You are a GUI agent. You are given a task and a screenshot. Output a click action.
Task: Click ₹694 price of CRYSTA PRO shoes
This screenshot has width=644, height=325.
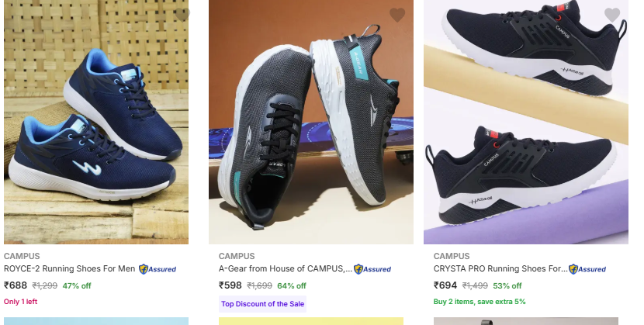click(445, 285)
